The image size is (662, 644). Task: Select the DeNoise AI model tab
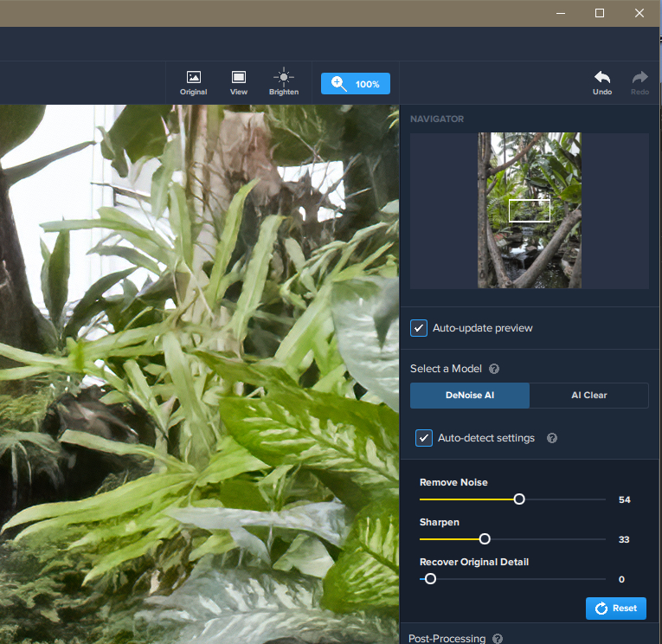(470, 396)
